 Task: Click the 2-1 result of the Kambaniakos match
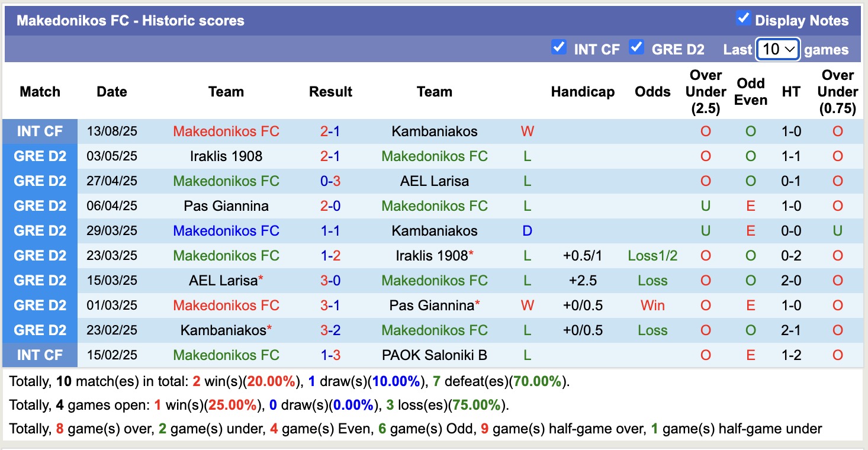click(330, 131)
